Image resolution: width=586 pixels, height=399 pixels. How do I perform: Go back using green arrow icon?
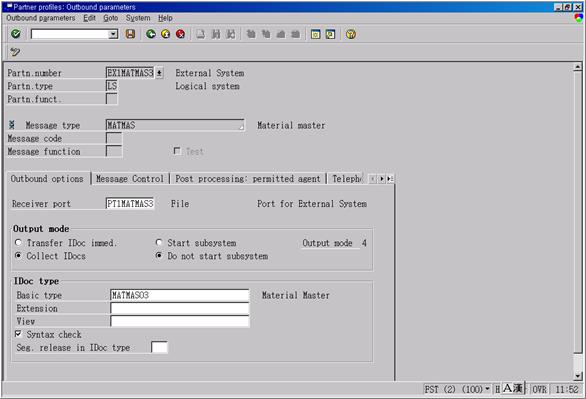point(151,34)
